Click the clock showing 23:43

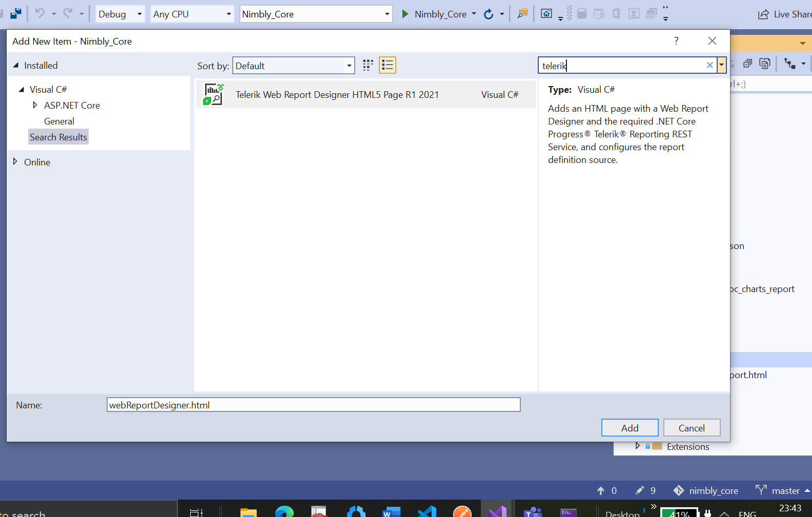790,508
